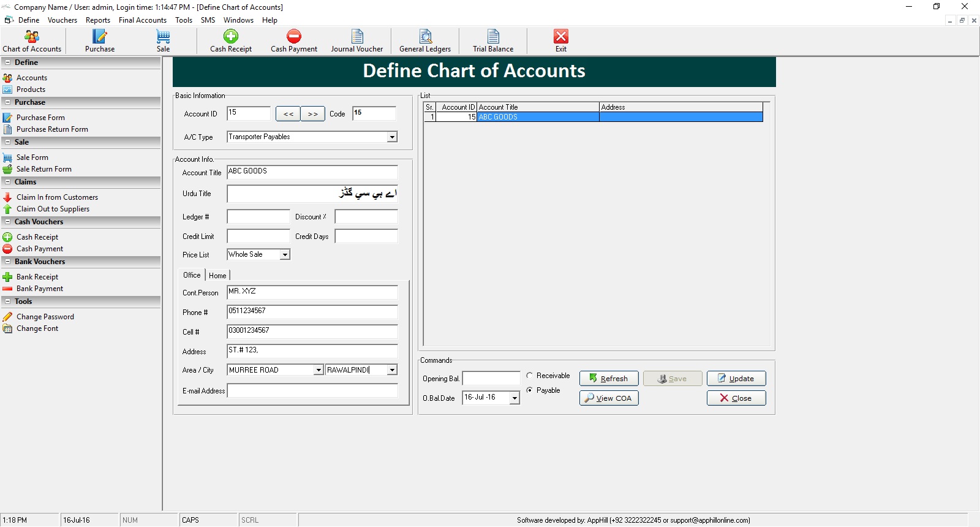Image resolution: width=980 pixels, height=527 pixels.
Task: Select the Payable radio button
Action: [x=530, y=390]
